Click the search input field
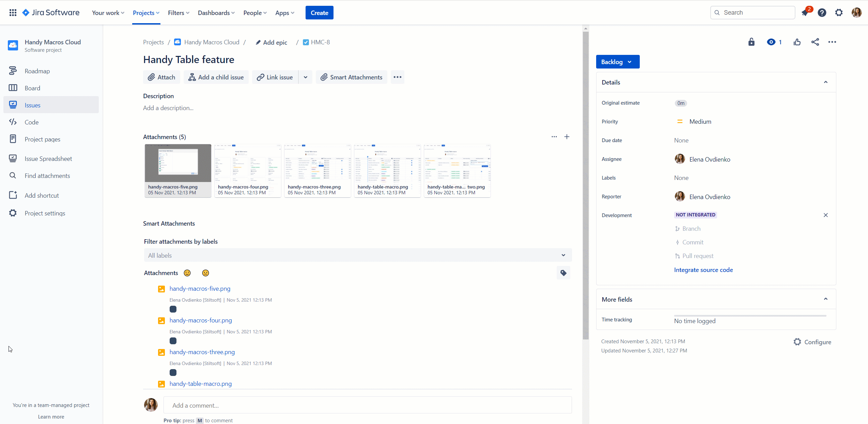The height and width of the screenshot is (424, 868). [753, 13]
